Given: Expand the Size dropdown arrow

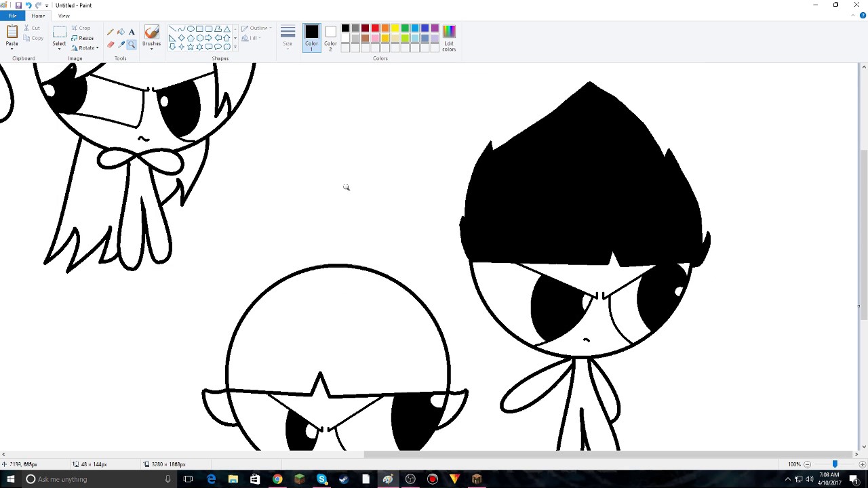Looking at the screenshot, I should click(x=288, y=49).
